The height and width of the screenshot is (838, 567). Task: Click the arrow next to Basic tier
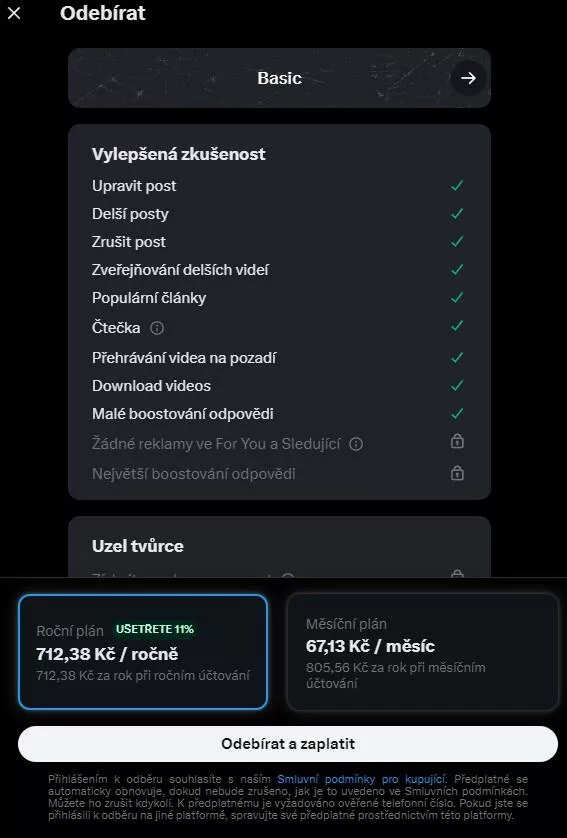click(x=468, y=78)
